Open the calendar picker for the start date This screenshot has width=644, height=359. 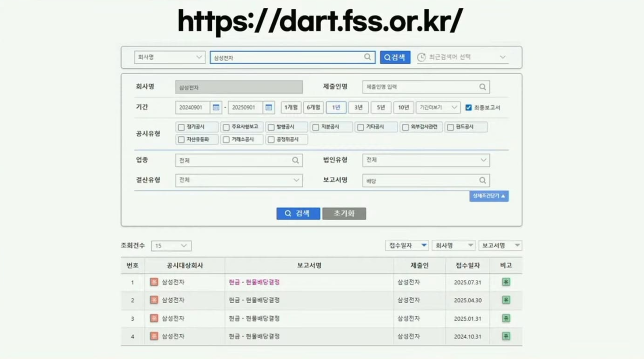tap(215, 107)
